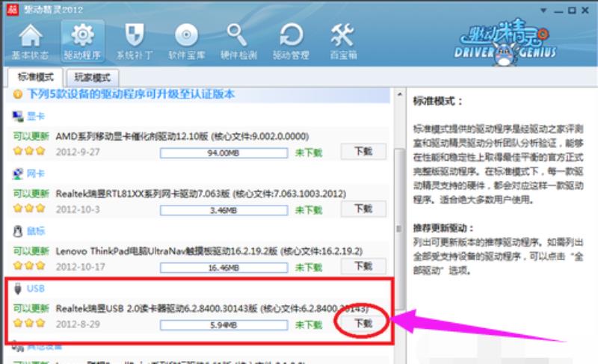Click the star rating of UltraNav driver
This screenshot has width=598, height=364.
pyautogui.click(x=29, y=265)
